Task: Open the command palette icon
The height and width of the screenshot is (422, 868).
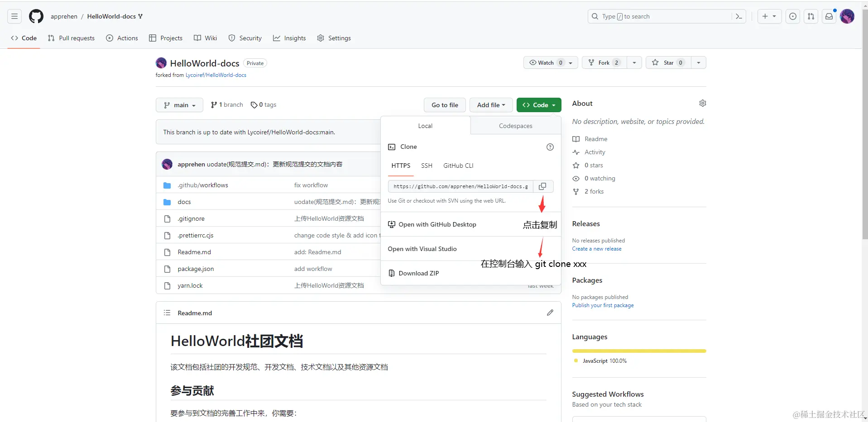Action: coord(739,16)
